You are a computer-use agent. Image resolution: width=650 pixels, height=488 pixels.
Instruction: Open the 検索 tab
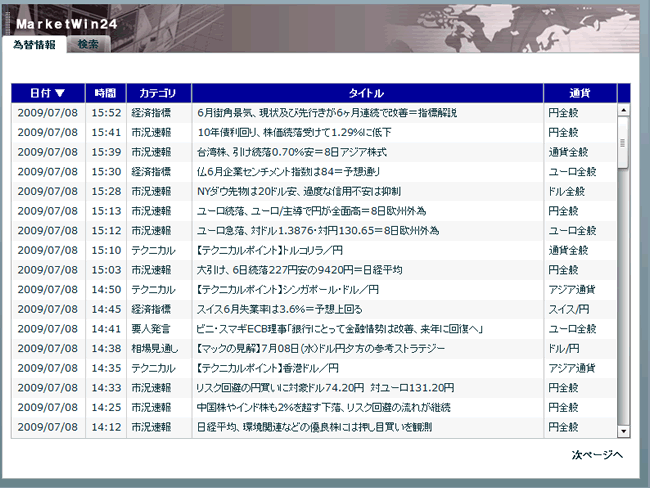pos(88,44)
